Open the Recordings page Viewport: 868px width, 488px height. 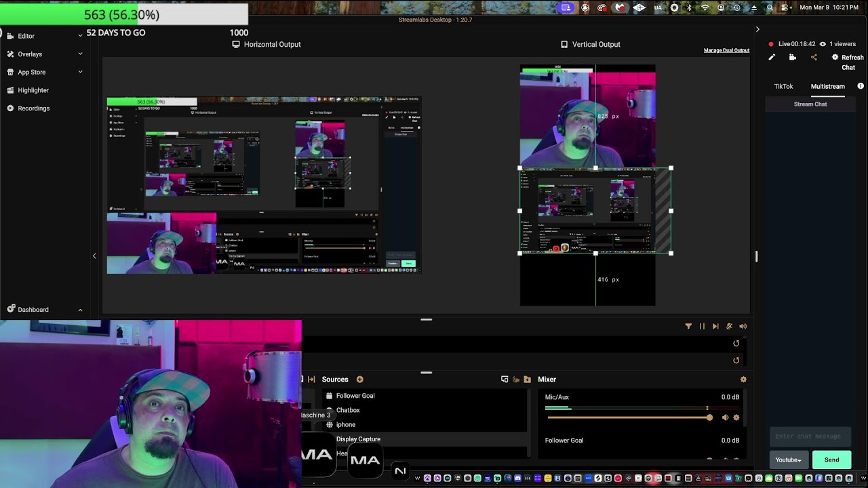coord(33,108)
